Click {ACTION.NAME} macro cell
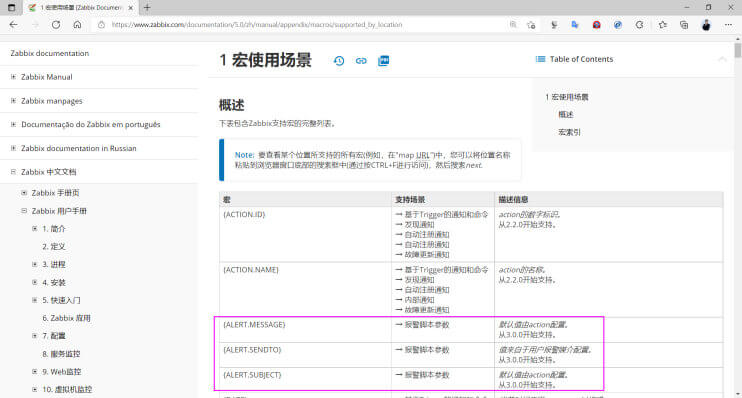Image resolution: width=742 pixels, height=398 pixels. click(305, 290)
